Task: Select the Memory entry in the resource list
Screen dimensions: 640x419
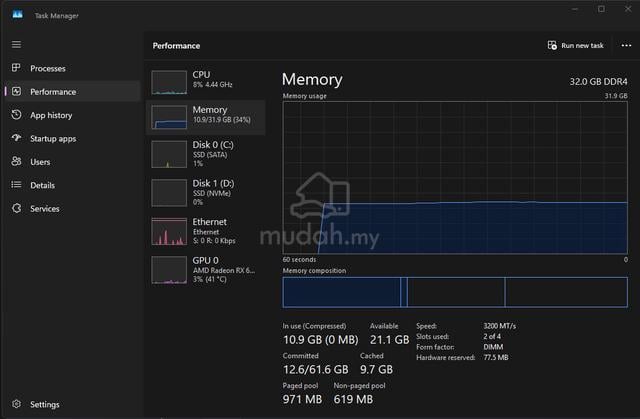Action: pos(206,117)
